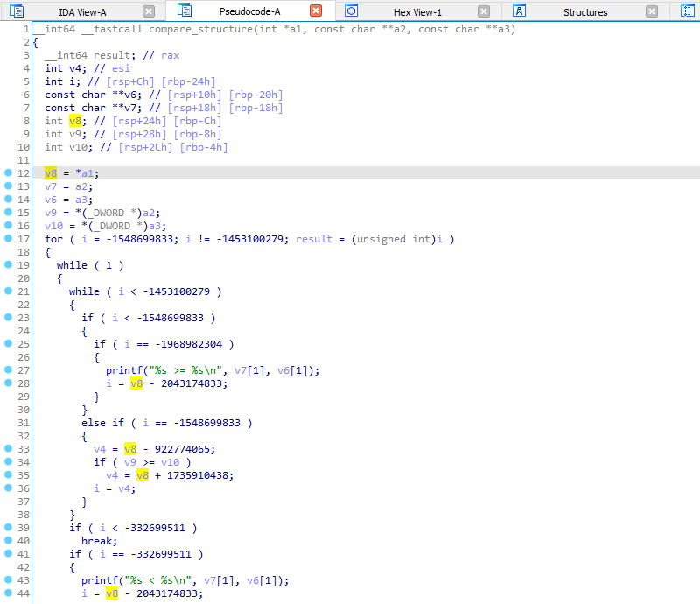The height and width of the screenshot is (604, 700).
Task: Click string "%s >= %s\n"
Action: click(x=185, y=370)
